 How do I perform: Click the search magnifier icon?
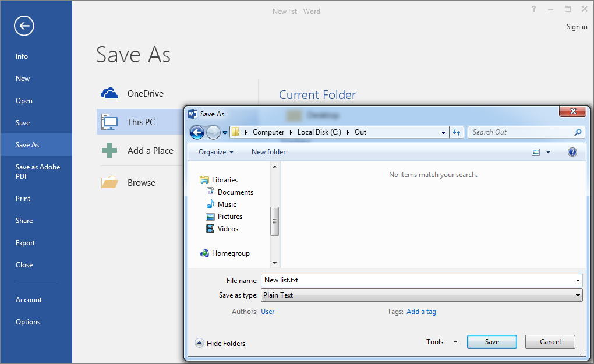[x=578, y=132]
